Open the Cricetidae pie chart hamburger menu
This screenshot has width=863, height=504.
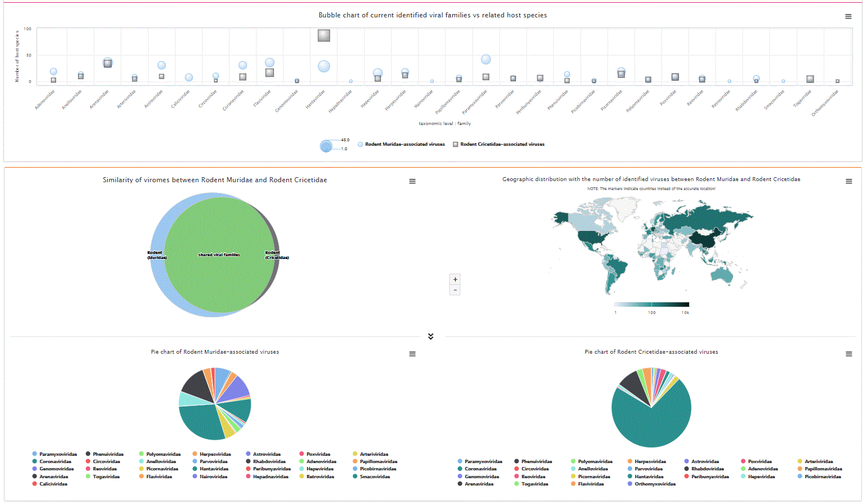848,354
